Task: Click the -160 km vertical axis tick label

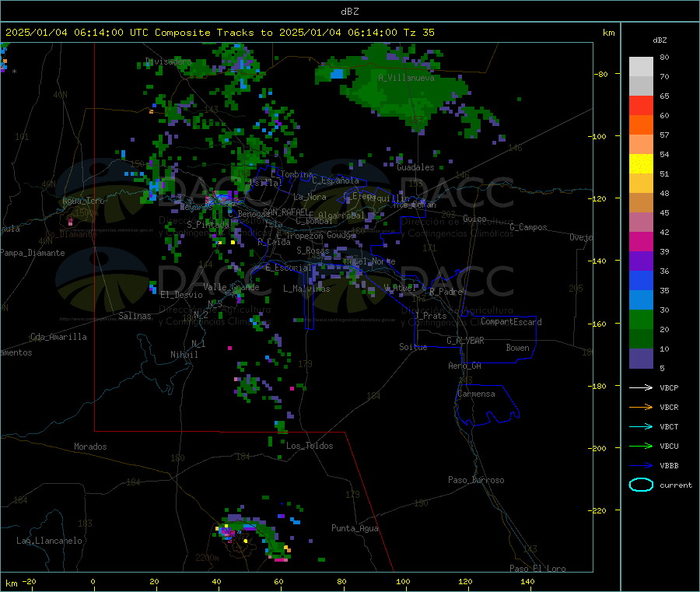Action: [597, 324]
